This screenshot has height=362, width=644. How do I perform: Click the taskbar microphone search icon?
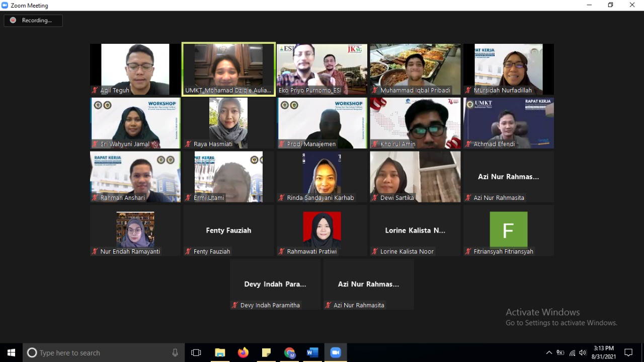[175, 352]
